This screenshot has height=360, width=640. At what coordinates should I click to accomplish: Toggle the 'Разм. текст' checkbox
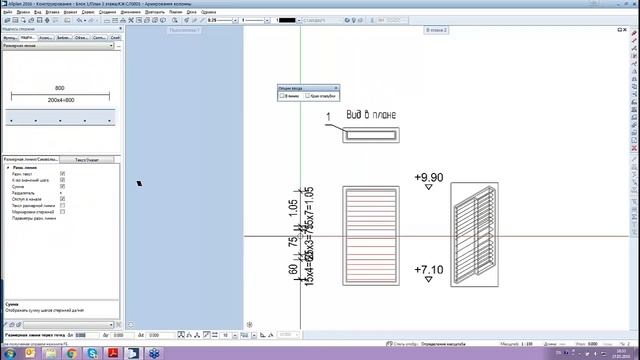pos(62,174)
